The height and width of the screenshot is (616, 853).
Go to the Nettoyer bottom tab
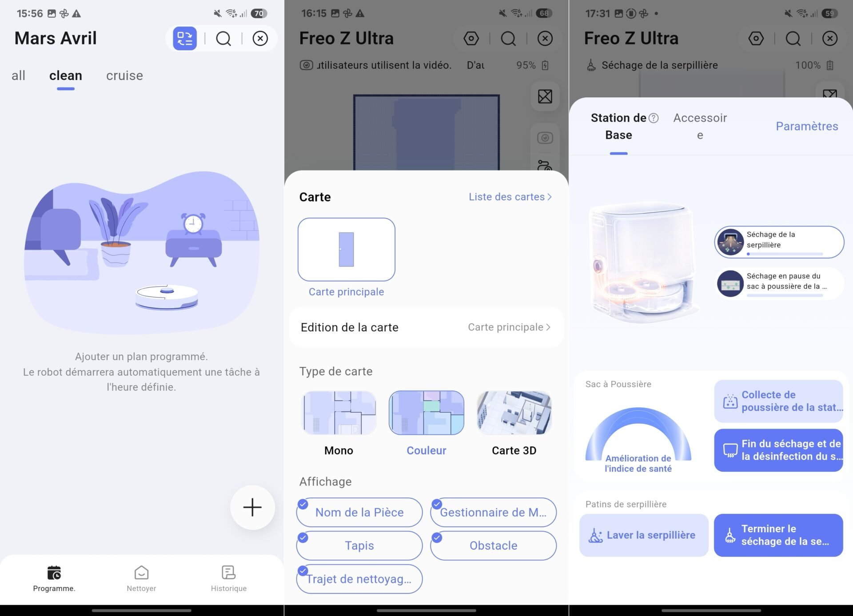point(141,579)
